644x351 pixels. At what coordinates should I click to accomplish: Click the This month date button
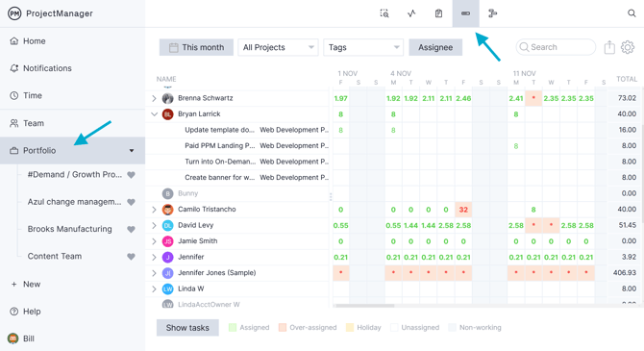tap(196, 47)
